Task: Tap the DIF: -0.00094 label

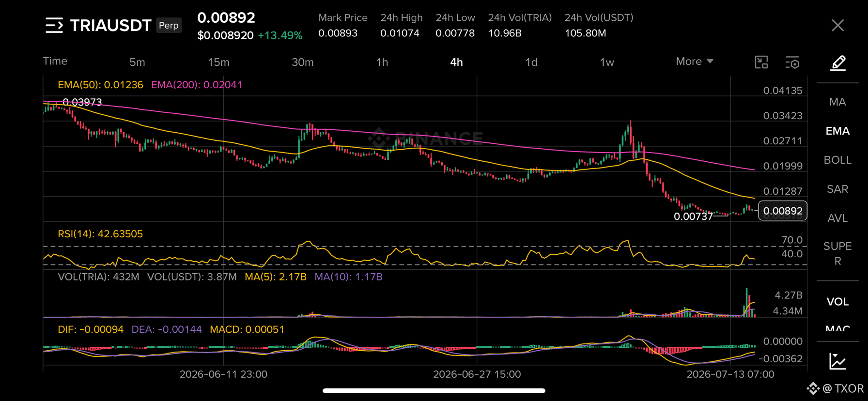Action: [91, 329]
